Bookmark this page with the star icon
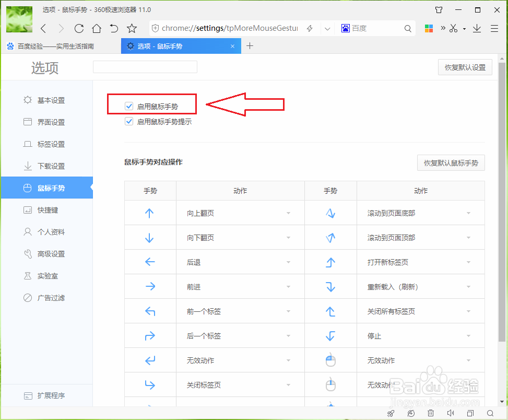 tap(132, 28)
